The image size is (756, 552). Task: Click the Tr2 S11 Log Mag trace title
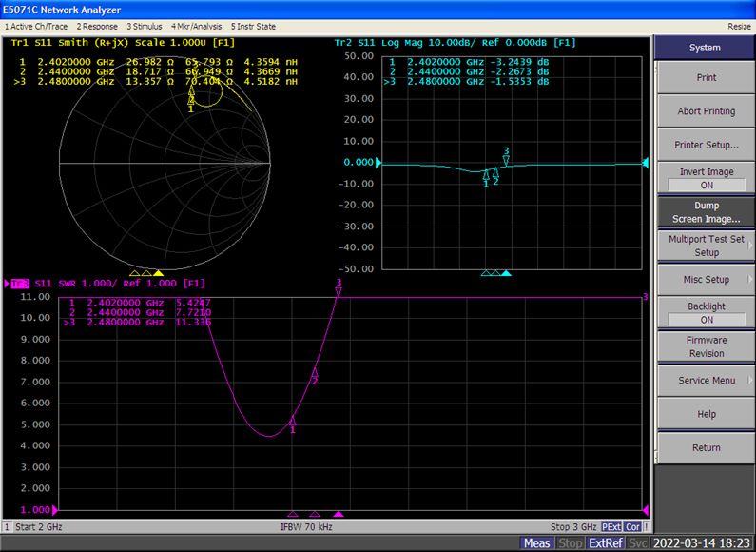456,43
